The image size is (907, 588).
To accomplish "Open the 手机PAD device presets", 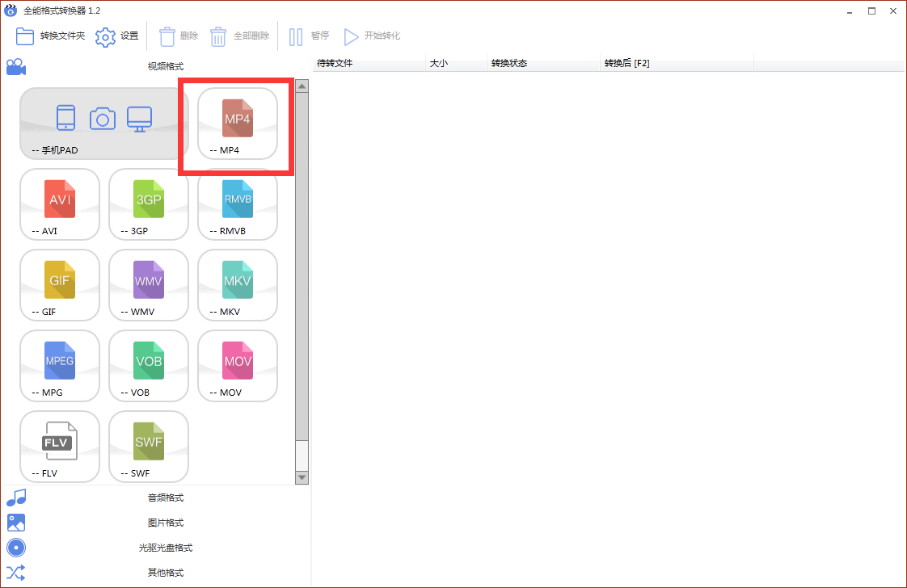I will 103,123.
